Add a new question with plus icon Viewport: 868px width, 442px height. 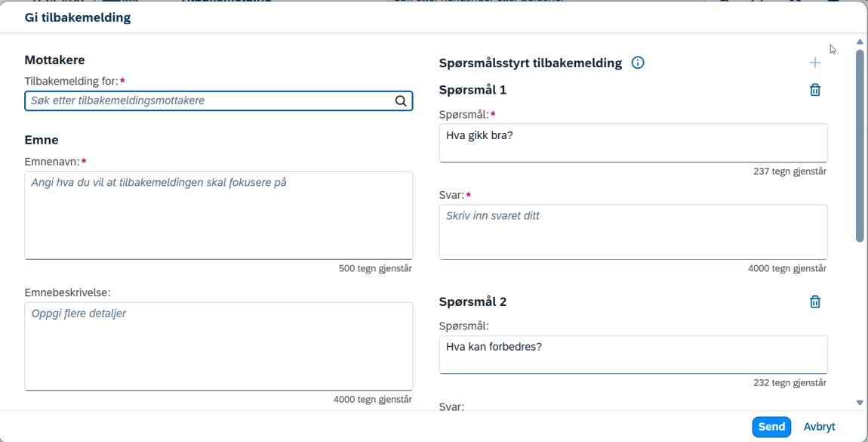tap(815, 63)
